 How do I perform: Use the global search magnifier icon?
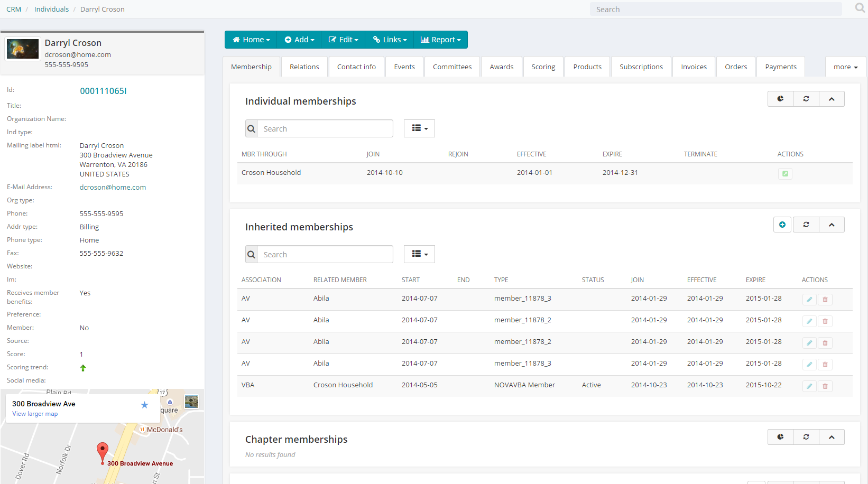pyautogui.click(x=860, y=8)
